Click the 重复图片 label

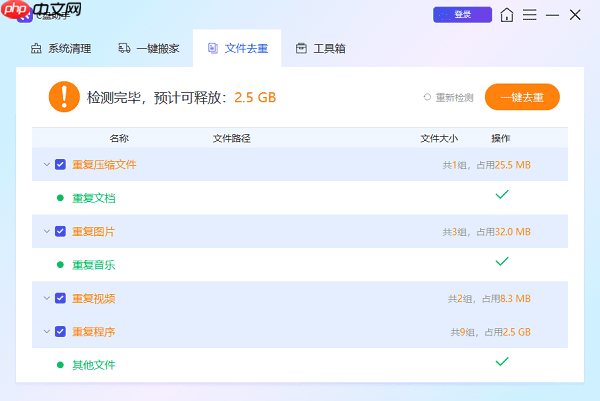click(x=94, y=231)
